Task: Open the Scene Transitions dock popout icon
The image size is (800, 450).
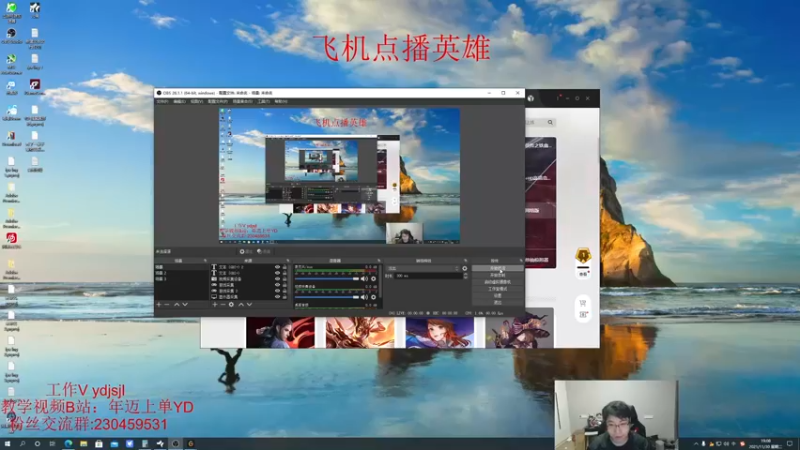Action: [x=465, y=261]
